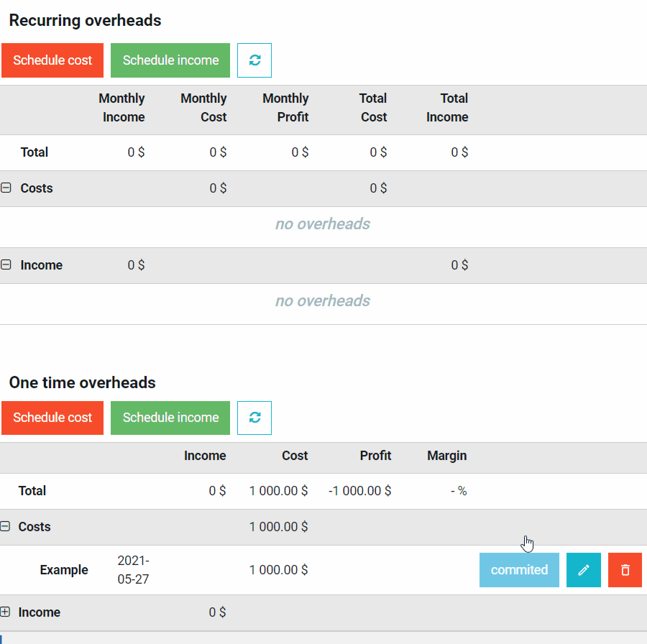This screenshot has width=647, height=644.
Task: Delete the Example cost with trash icon
Action: point(625,570)
